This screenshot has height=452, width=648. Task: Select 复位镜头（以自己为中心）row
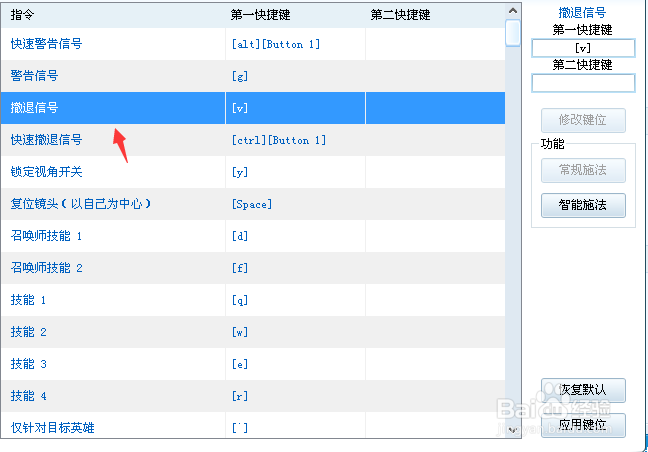tap(253, 204)
